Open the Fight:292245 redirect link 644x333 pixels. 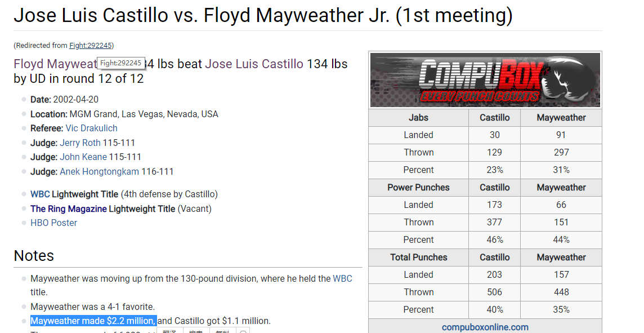click(x=91, y=45)
